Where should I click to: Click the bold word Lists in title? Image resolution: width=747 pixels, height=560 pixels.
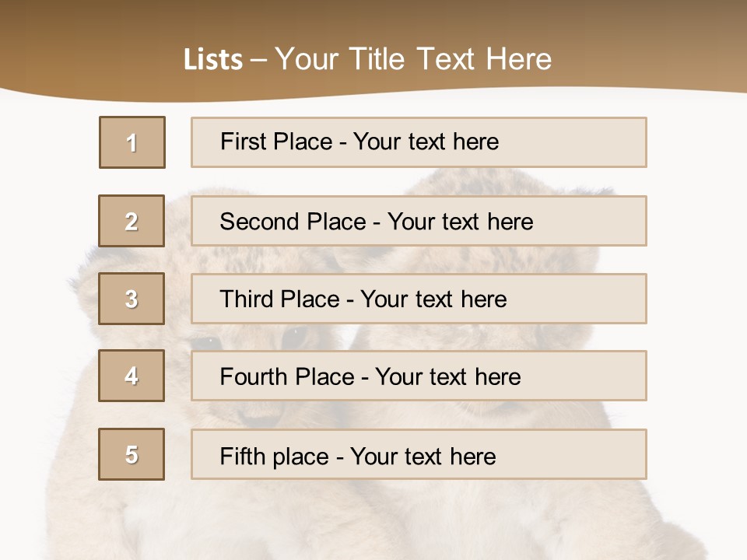[213, 60]
